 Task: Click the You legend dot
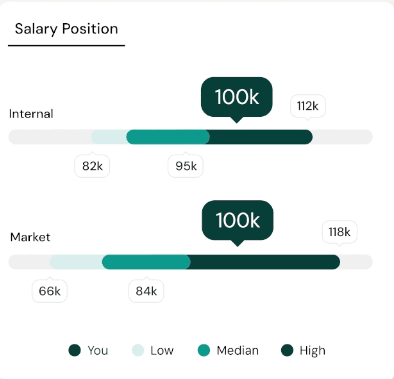[x=75, y=350]
